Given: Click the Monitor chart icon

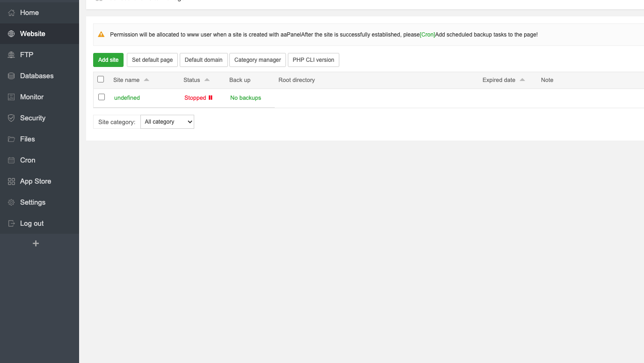Looking at the screenshot, I should 11,97.
